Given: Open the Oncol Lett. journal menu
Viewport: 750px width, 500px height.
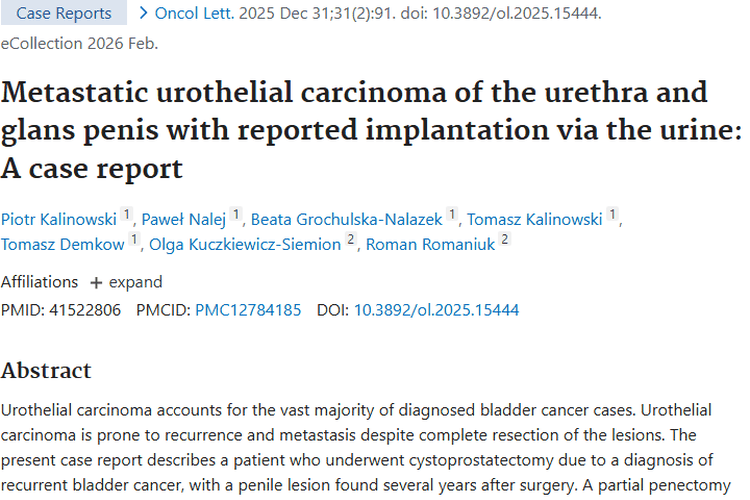Looking at the screenshot, I should pyautogui.click(x=194, y=13).
